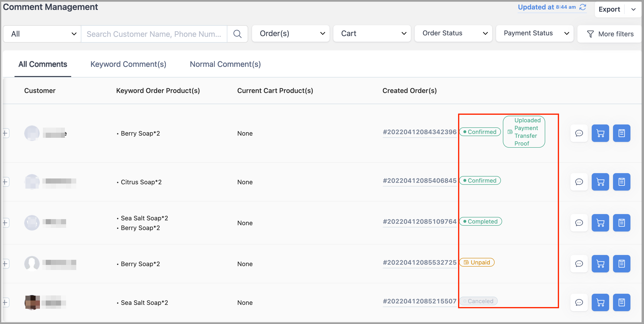
Task: Click the refresh icon beside Updated time
Action: [583, 7]
